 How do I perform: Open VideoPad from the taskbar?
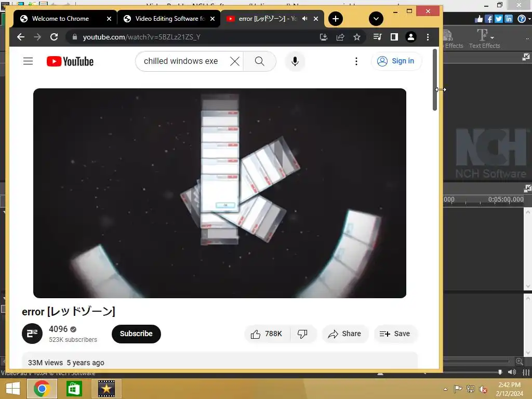tap(106, 389)
